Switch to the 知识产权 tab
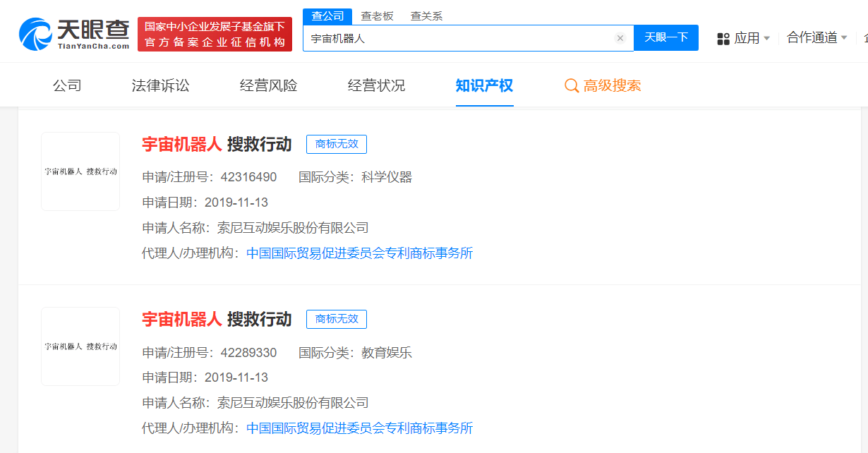868x453 pixels. (485, 86)
